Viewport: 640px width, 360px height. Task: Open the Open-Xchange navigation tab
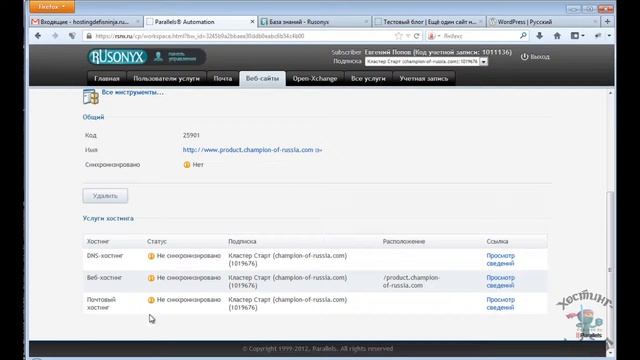coord(315,78)
